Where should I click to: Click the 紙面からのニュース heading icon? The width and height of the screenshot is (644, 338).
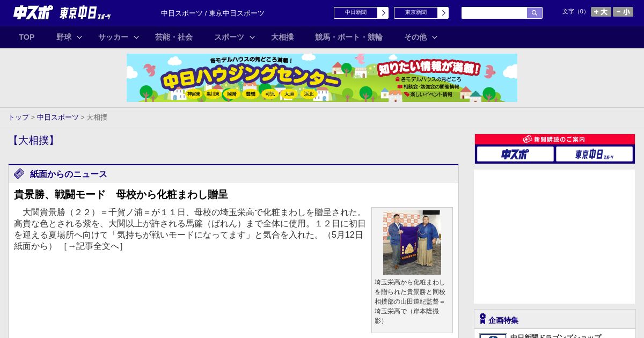[x=19, y=174]
